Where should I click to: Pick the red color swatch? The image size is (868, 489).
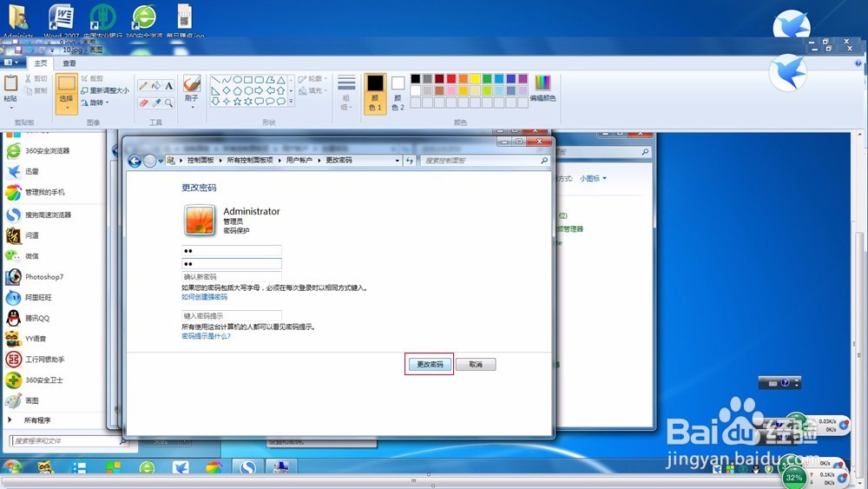451,79
